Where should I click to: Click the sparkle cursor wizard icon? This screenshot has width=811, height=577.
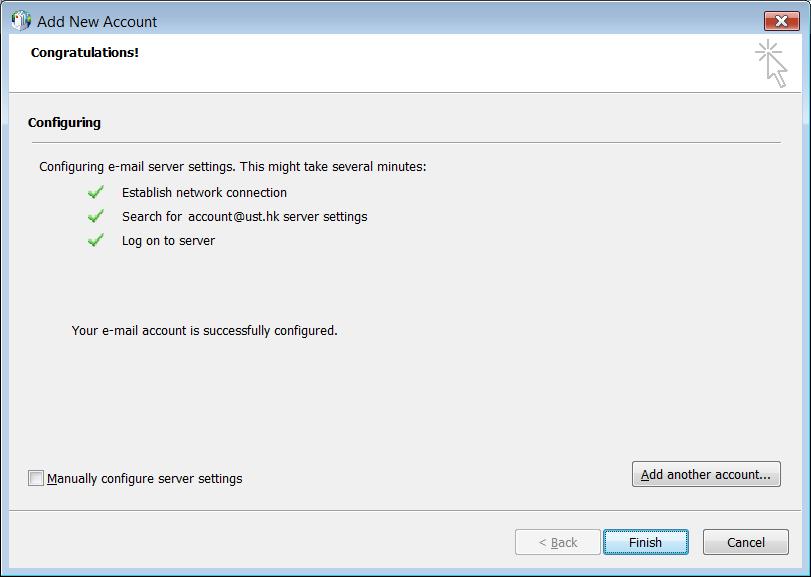point(771,62)
